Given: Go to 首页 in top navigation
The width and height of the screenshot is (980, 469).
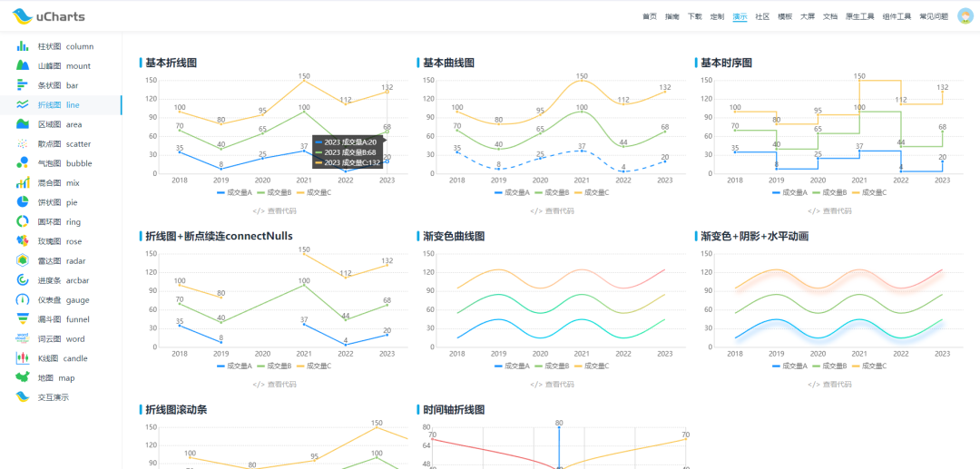Looking at the screenshot, I should (x=649, y=16).
